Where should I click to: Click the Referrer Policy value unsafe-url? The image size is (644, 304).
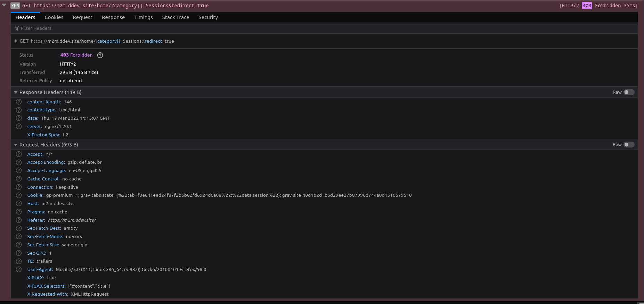pyautogui.click(x=71, y=81)
